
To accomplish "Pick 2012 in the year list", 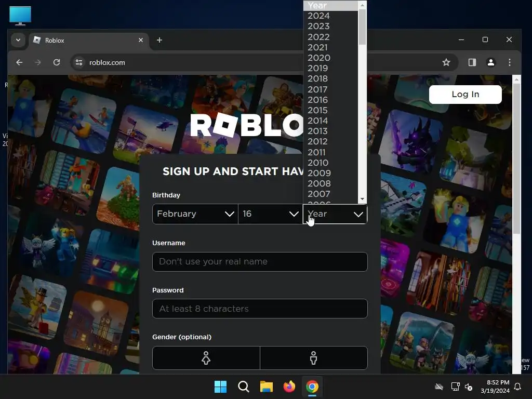I will pos(330,141).
